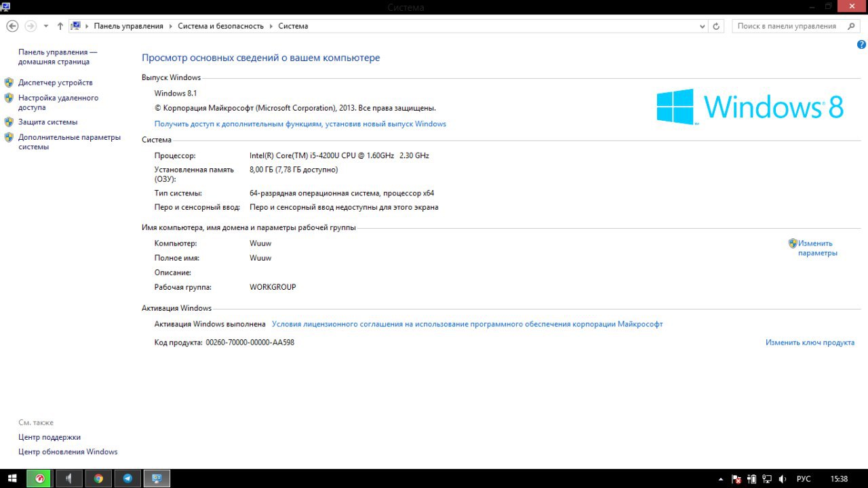Open the green gauge app in taskbar
The height and width of the screenshot is (488, 868).
point(39,478)
